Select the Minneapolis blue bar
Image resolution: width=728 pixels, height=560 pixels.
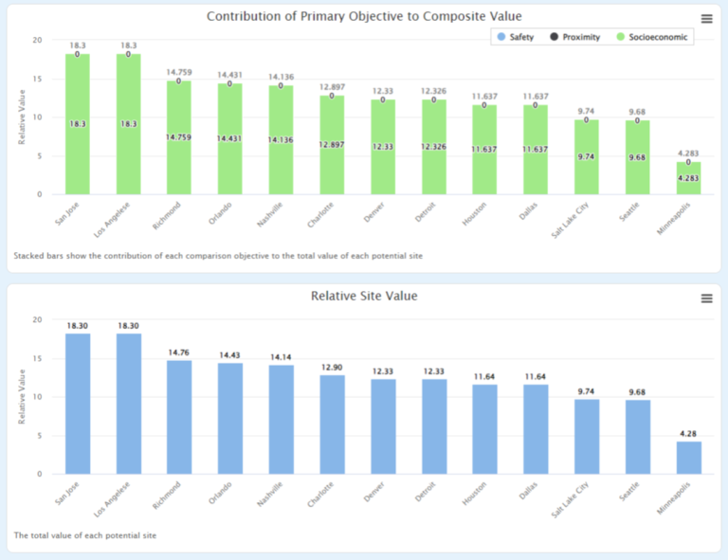click(x=689, y=458)
